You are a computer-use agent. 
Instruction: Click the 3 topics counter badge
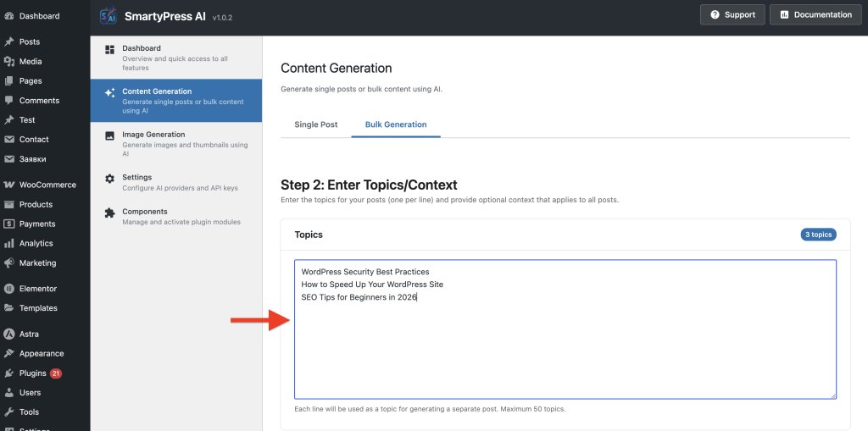tap(818, 235)
